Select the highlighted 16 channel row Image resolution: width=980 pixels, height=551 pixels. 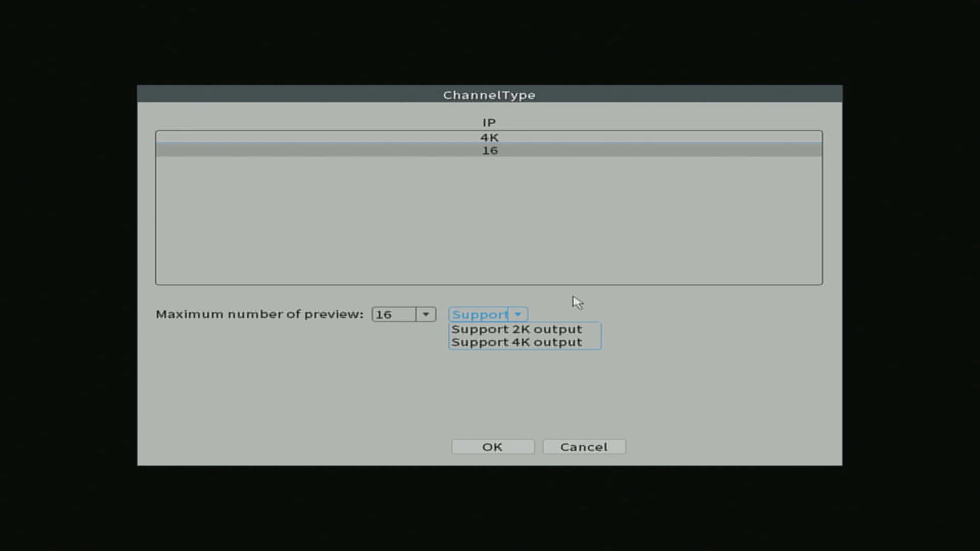pos(489,151)
